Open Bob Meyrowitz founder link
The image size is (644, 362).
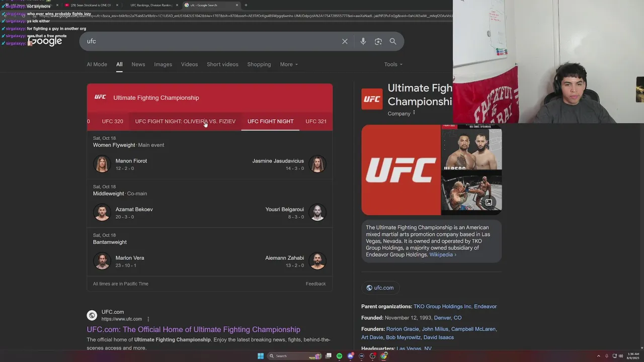403,337
